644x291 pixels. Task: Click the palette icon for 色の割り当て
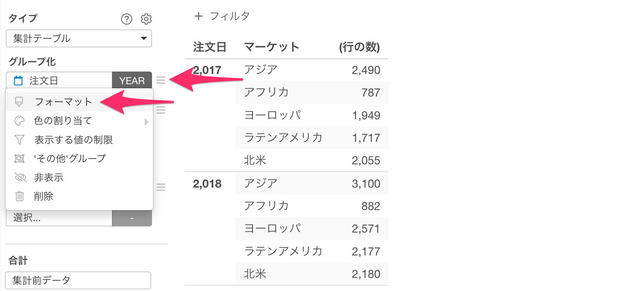click(x=19, y=121)
